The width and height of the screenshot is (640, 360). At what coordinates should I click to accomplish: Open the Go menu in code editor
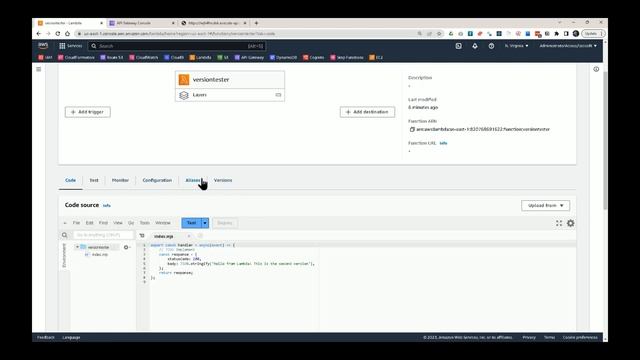[131, 223]
